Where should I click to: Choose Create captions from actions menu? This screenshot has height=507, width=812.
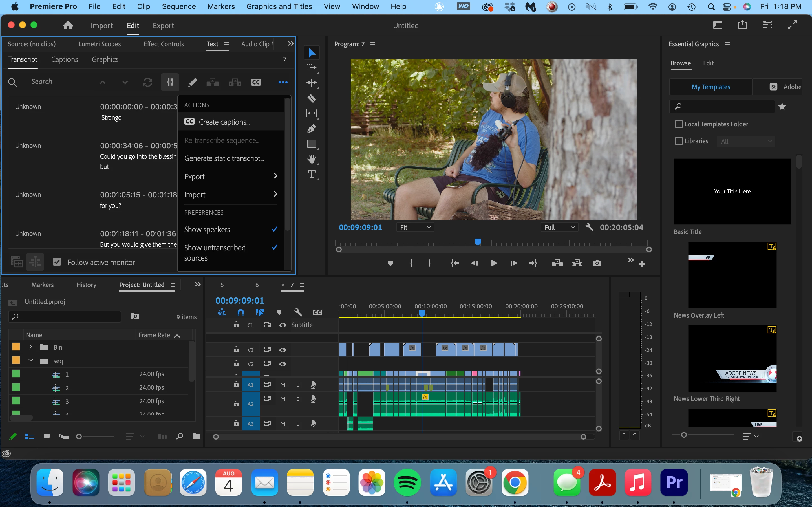click(x=224, y=122)
